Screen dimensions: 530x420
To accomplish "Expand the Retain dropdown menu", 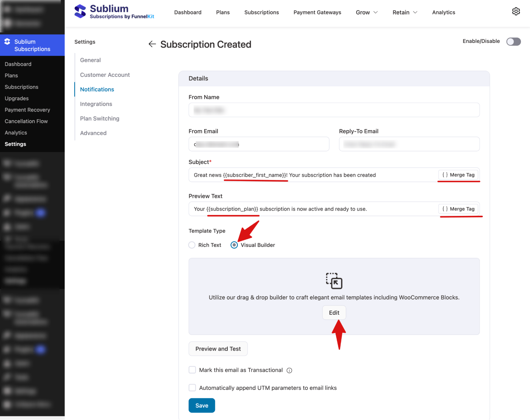I will [405, 12].
